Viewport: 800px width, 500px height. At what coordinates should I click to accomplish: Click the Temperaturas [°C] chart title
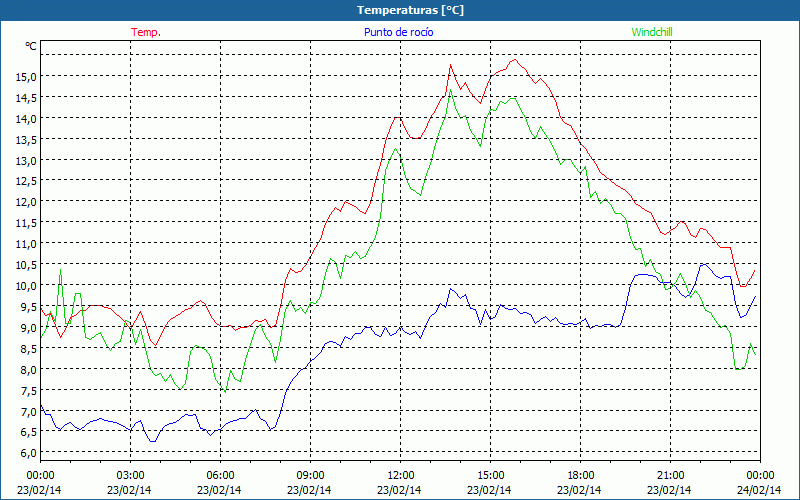tap(410, 10)
